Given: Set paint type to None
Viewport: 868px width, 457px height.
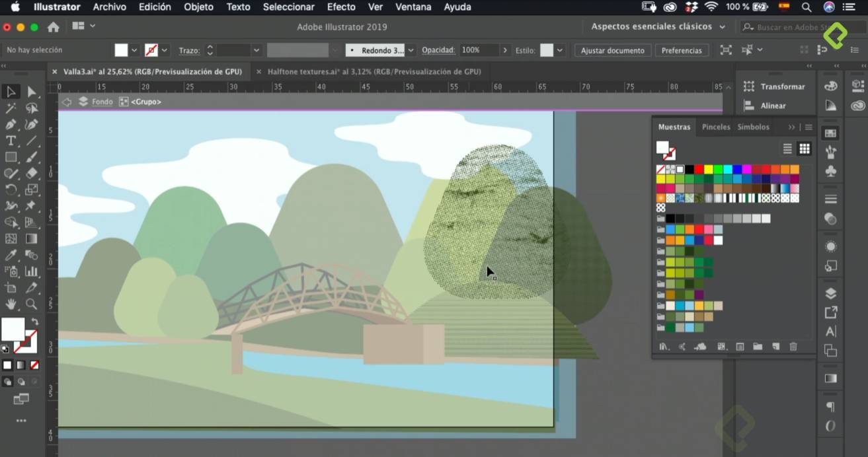Looking at the screenshot, I should (x=34, y=365).
